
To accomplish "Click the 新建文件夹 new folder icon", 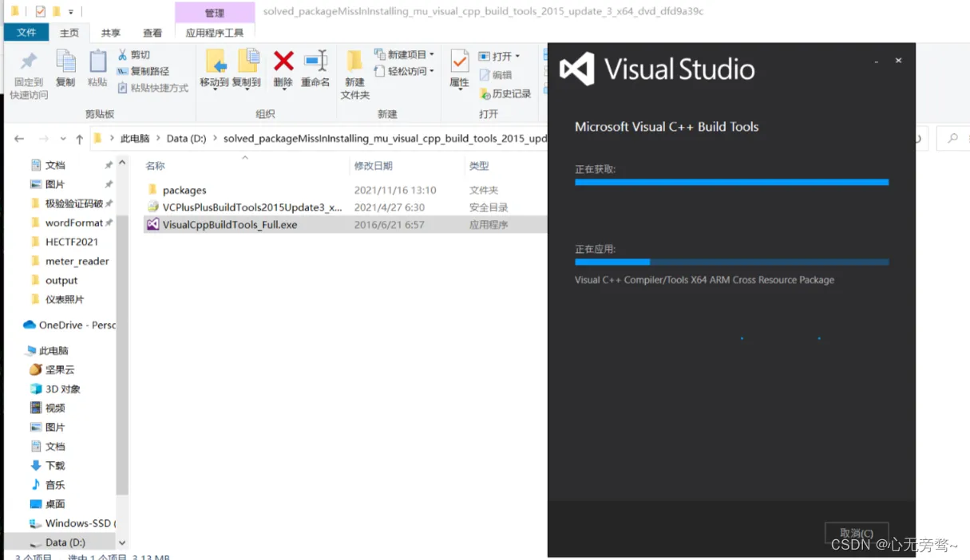I will click(x=354, y=61).
